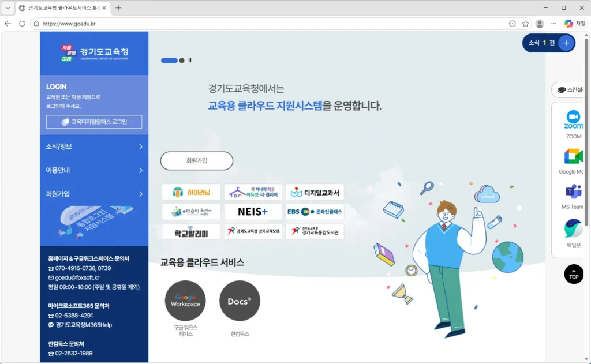This screenshot has width=591, height=364.
Task: Click phone number 070-4916-0738, 0739
Action: pyautogui.click(x=83, y=268)
